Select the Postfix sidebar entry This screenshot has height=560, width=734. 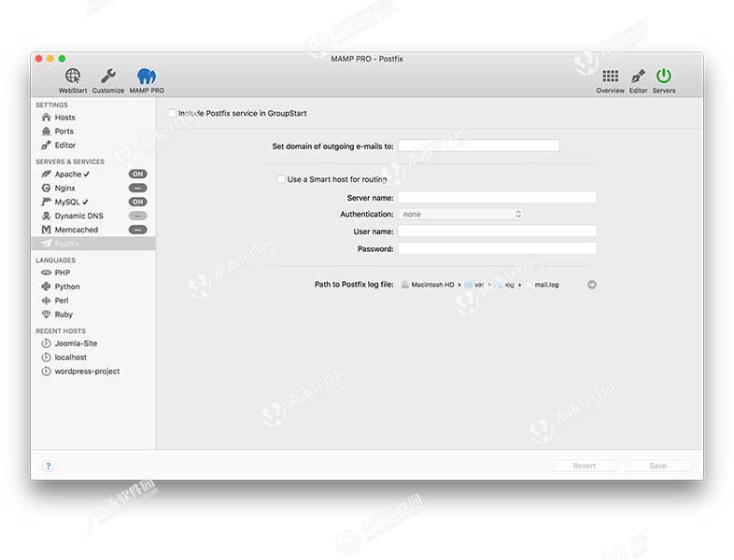click(93, 244)
